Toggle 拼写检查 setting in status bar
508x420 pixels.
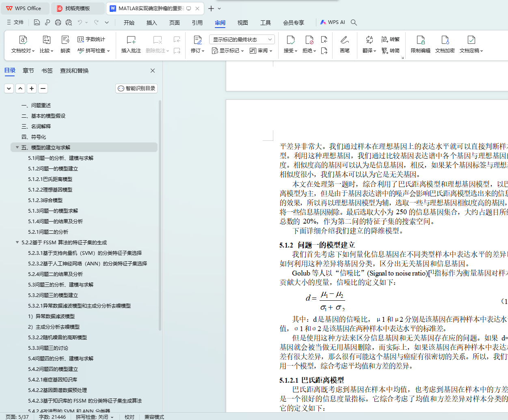[95, 417]
